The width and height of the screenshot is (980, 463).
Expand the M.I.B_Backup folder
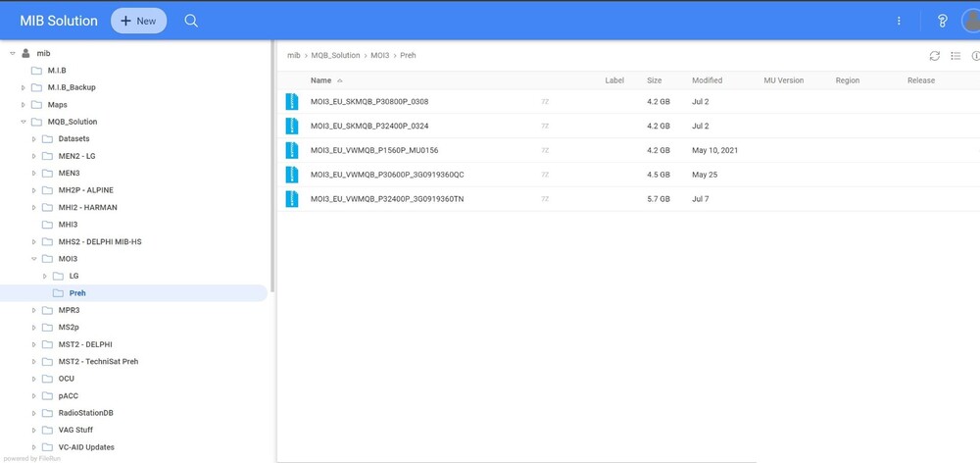click(x=24, y=87)
